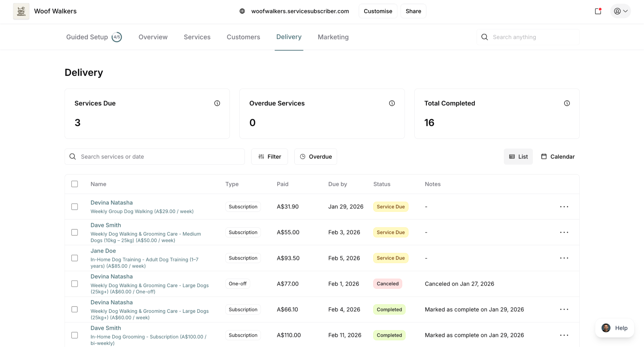Click the Guided Setup 4/5 progress ring
Screen dimensions: 644x347
[117, 37]
